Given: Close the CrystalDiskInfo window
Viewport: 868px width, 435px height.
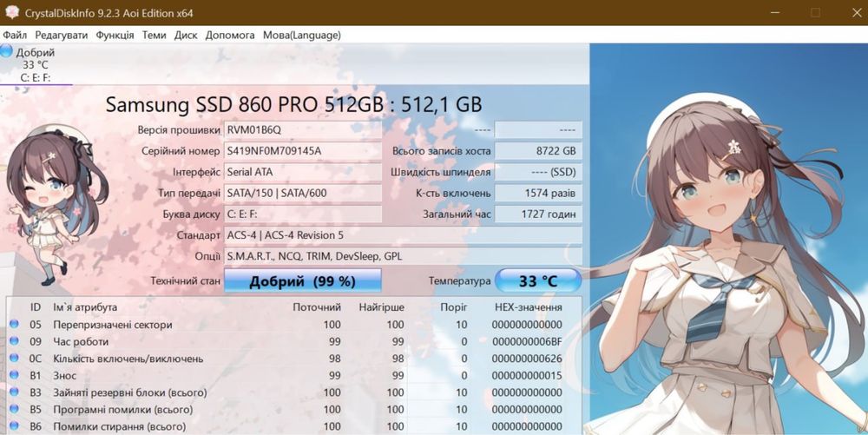Looking at the screenshot, I should point(856,13).
